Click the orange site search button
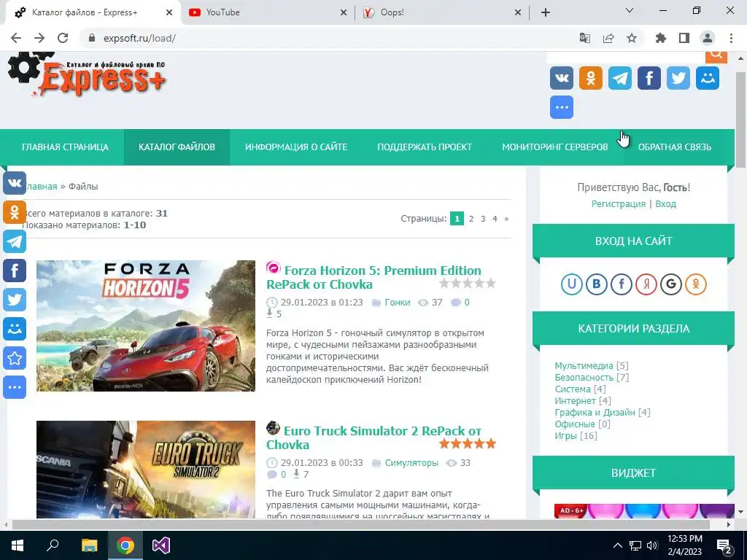The width and height of the screenshot is (747, 560). [716, 55]
